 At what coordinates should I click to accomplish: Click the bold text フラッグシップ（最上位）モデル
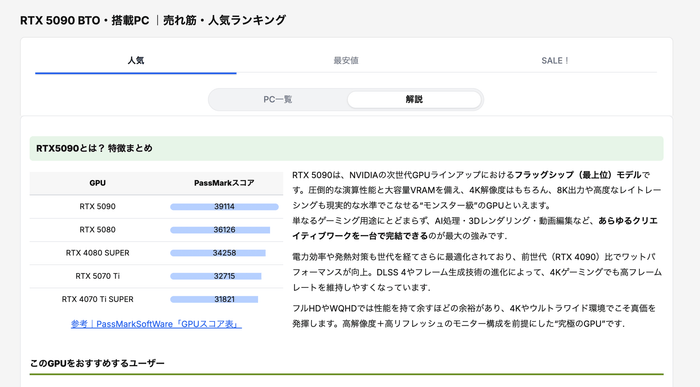(578, 175)
